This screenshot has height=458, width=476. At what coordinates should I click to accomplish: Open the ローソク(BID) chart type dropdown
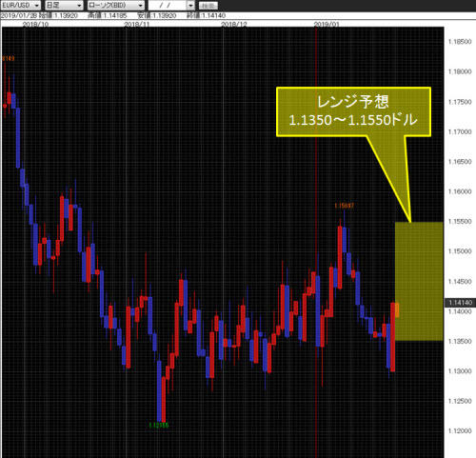click(x=116, y=5)
